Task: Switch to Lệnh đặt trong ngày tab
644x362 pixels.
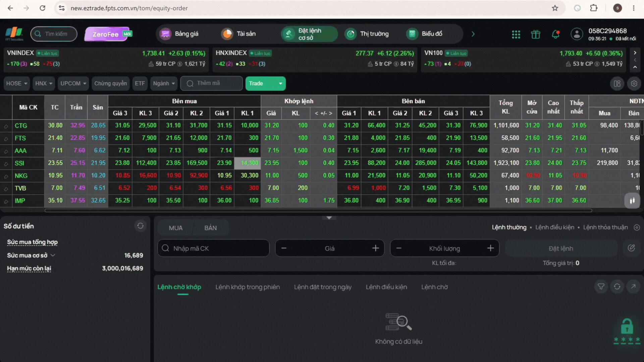Action: (323, 287)
